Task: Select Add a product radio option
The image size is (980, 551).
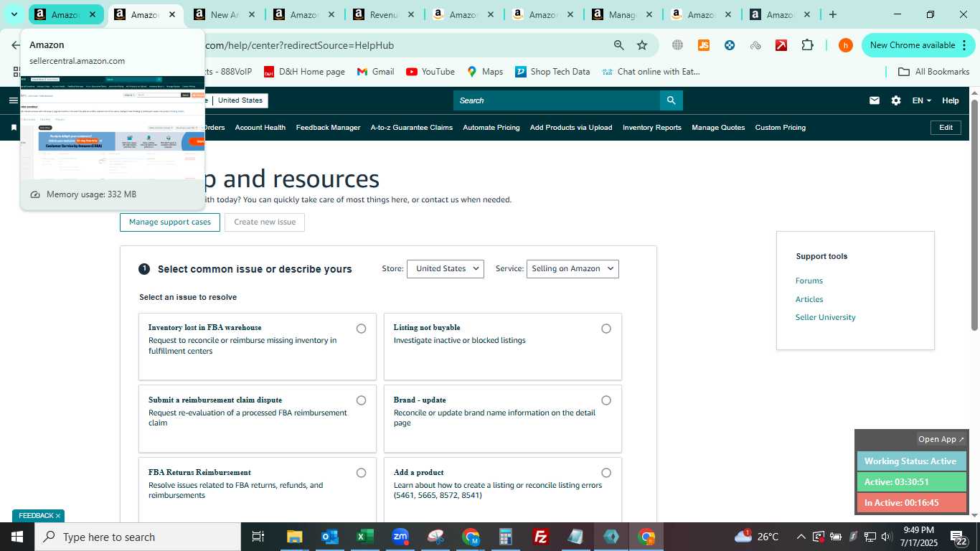Action: click(x=606, y=473)
